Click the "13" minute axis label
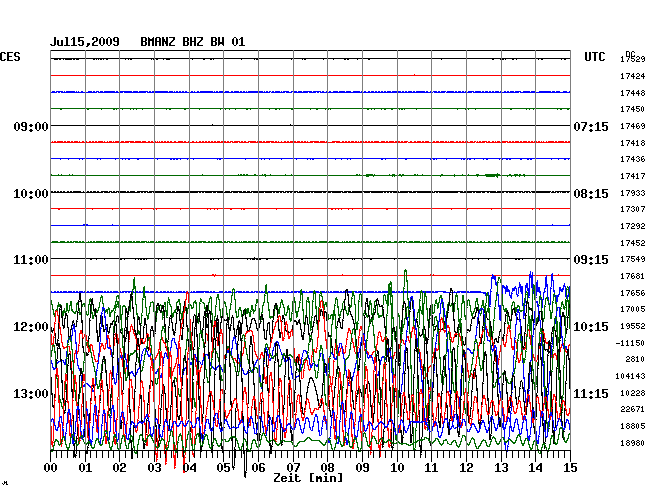Screen dimensions: 650x494 click(x=501, y=468)
